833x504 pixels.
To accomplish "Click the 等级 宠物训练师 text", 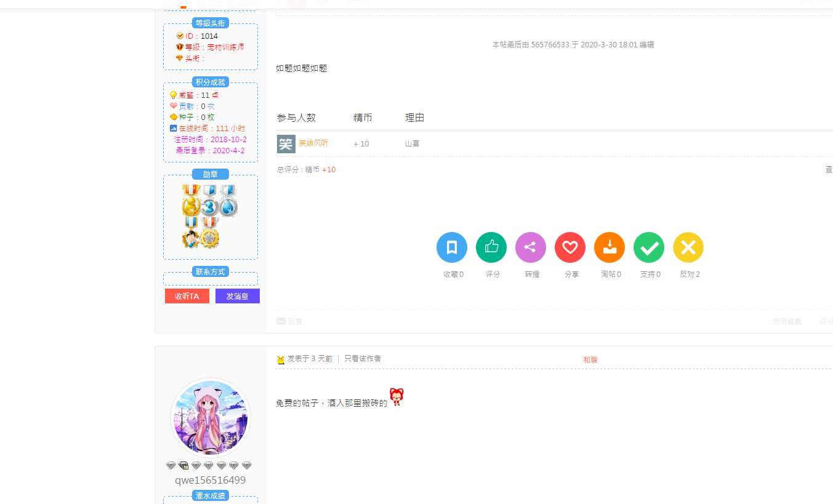I will (214, 47).
